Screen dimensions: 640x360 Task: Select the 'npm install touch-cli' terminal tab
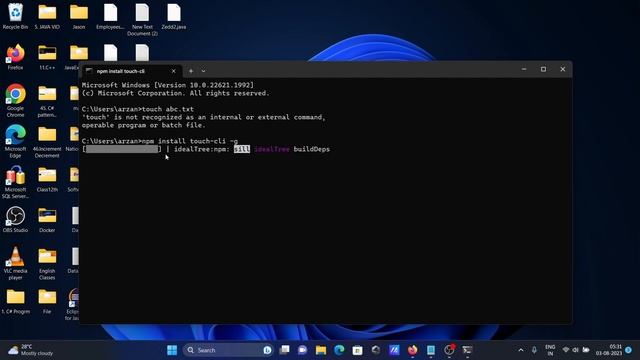point(131,71)
